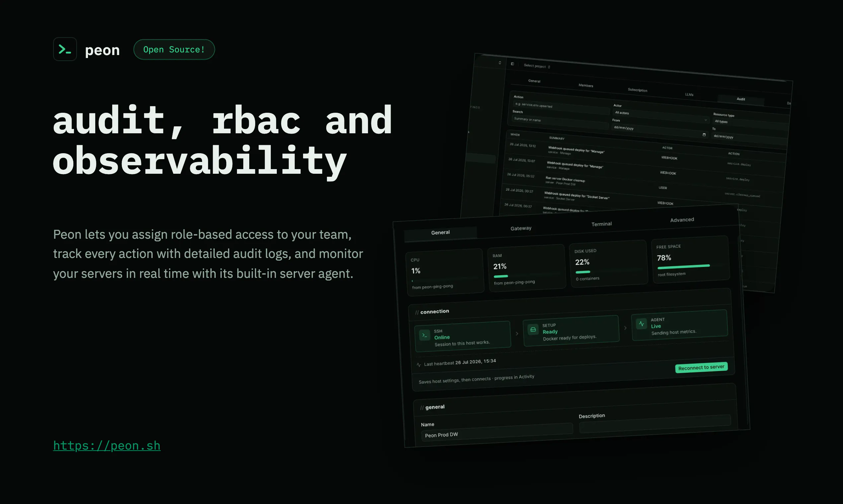Click the From date input field
The image size is (843, 504).
[x=659, y=131]
